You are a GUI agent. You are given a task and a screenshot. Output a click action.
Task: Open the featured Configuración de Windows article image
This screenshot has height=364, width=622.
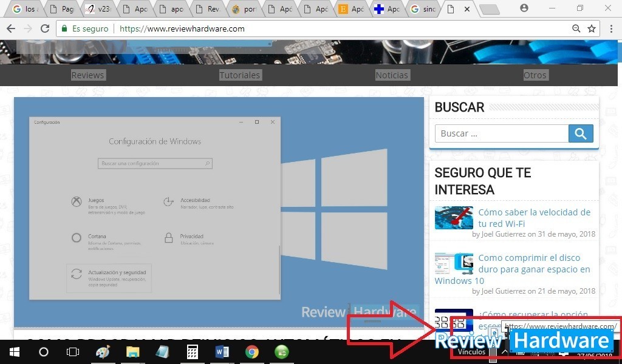click(x=219, y=212)
